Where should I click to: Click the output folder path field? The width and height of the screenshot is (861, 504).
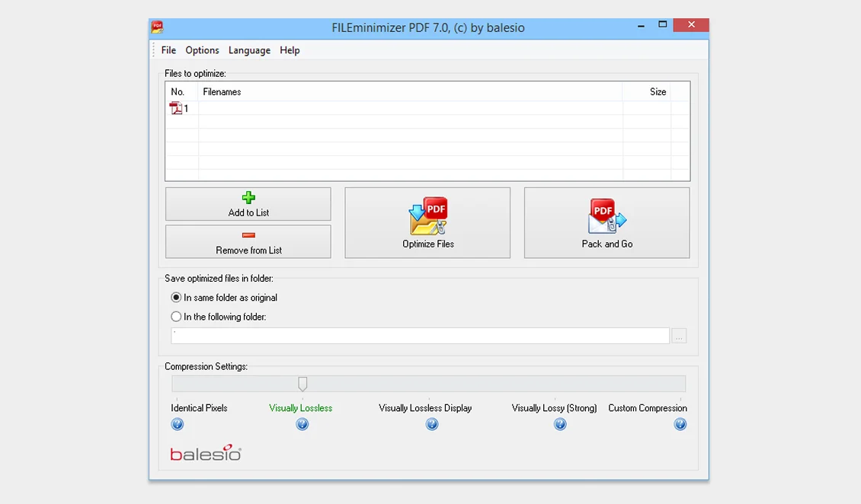420,336
